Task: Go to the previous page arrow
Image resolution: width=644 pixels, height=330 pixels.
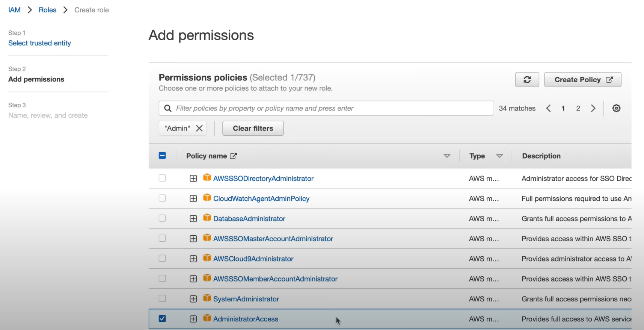Action: tap(549, 108)
